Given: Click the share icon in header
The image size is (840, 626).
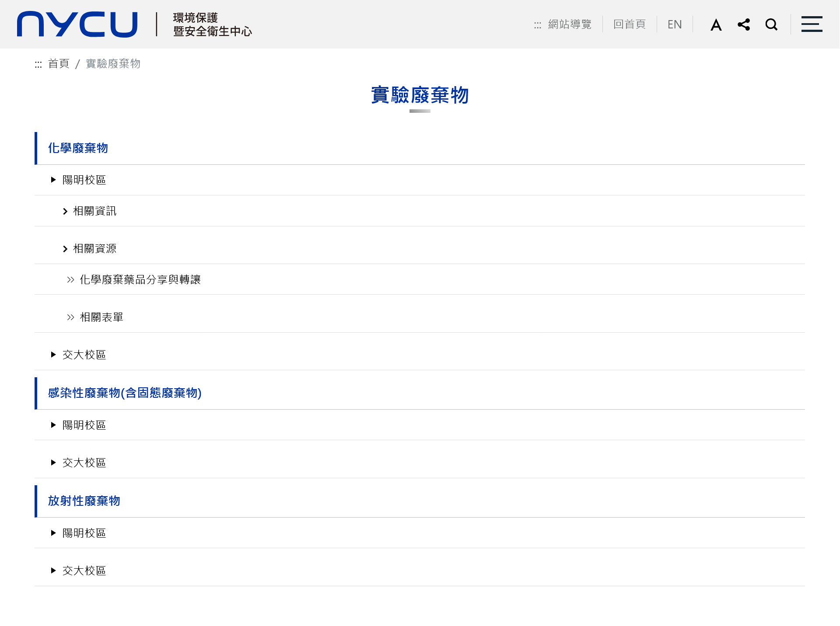Looking at the screenshot, I should (x=744, y=24).
